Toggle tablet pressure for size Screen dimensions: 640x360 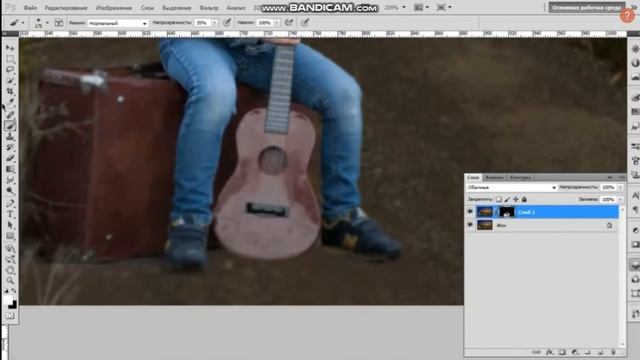click(305, 22)
